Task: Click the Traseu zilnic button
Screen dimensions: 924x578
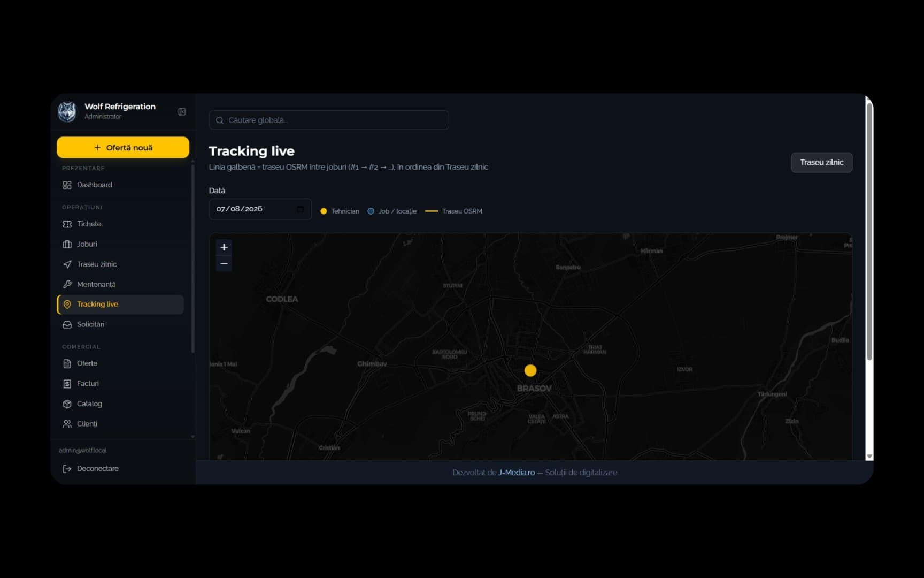Action: click(821, 163)
